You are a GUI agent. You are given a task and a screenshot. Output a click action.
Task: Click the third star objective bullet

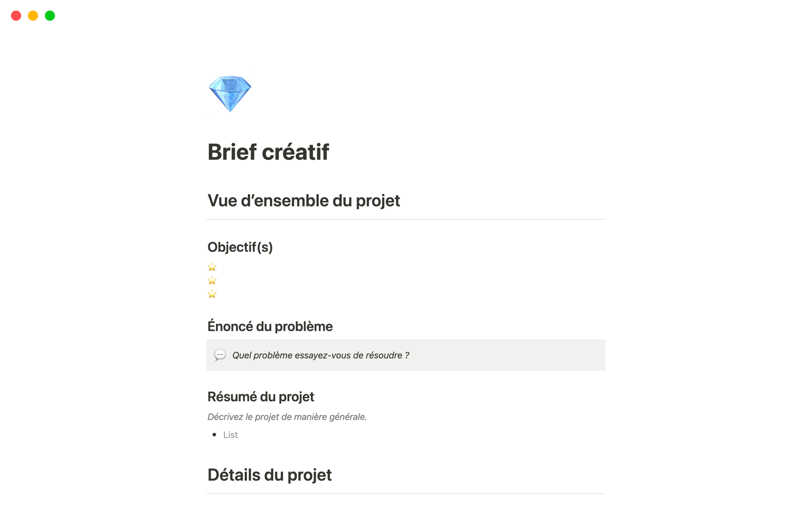pyautogui.click(x=212, y=294)
